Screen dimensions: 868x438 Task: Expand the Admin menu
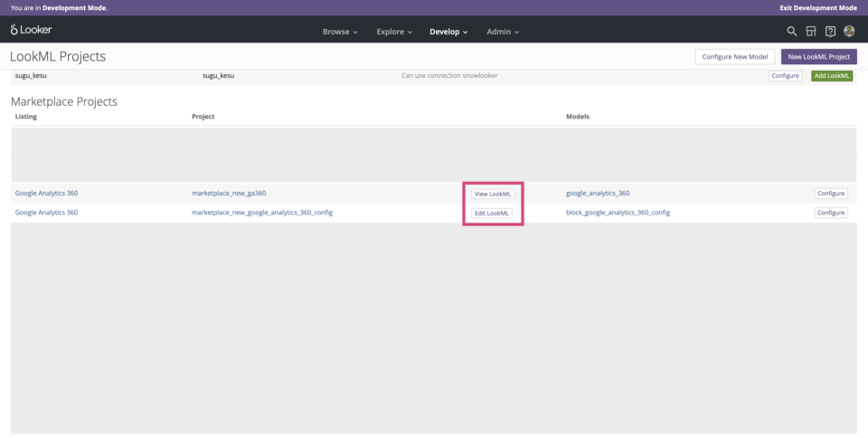[x=503, y=32]
